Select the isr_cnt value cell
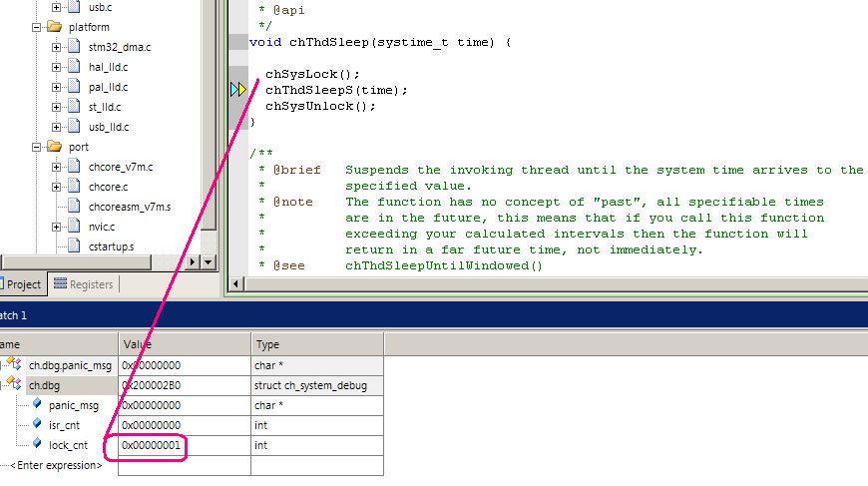The image size is (868, 486). click(x=185, y=426)
